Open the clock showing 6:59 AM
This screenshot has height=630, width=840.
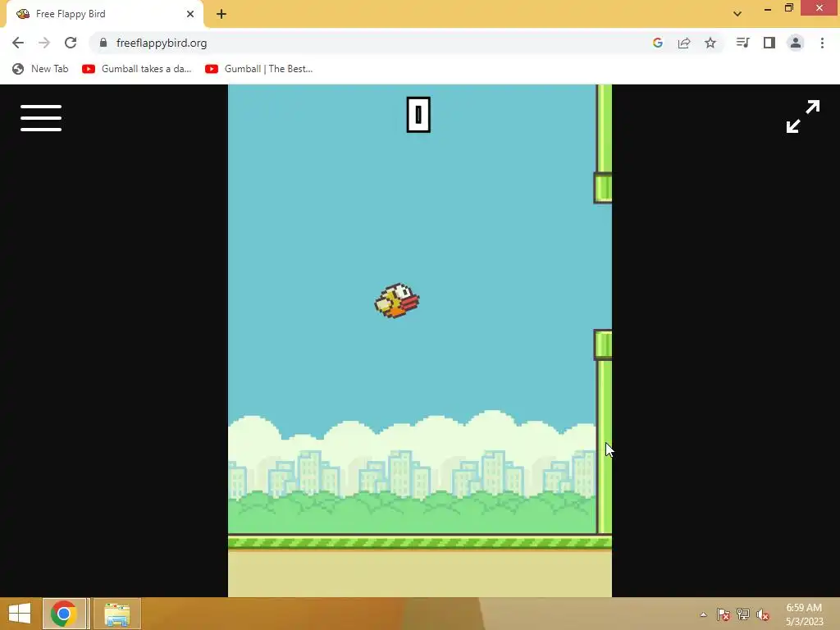click(x=804, y=614)
